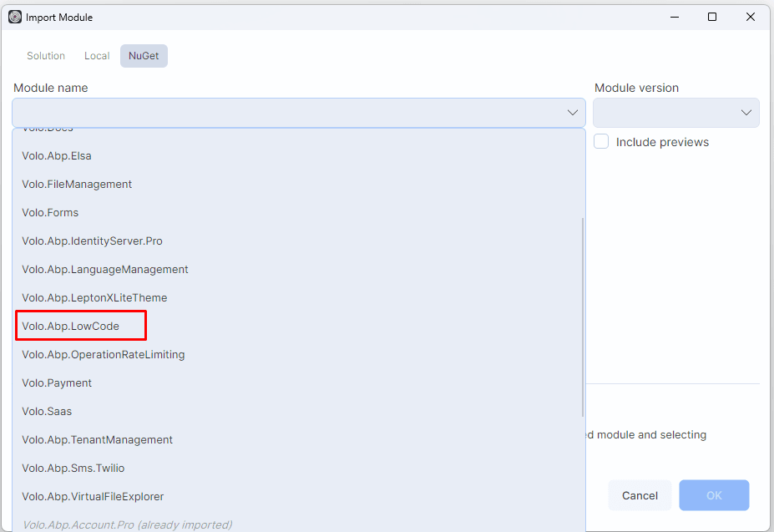The image size is (774, 532).
Task: Select Volo.Abp.TenantManagement module
Action: pos(299,440)
